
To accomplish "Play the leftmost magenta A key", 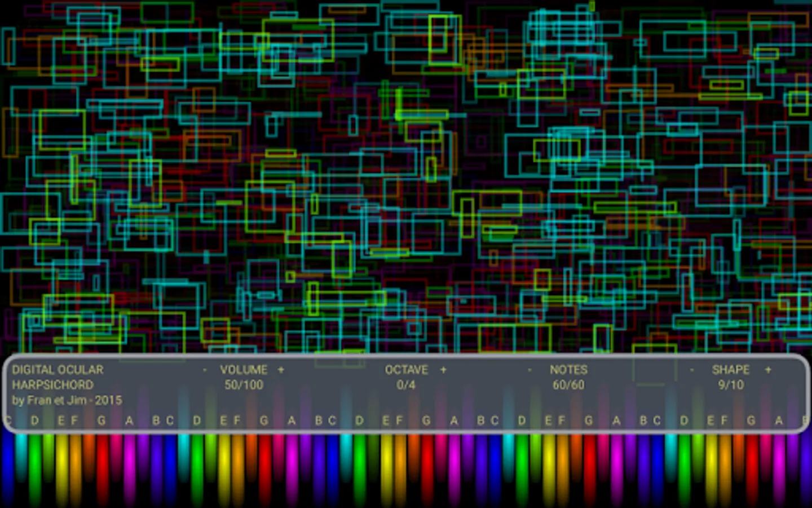I will (x=129, y=468).
